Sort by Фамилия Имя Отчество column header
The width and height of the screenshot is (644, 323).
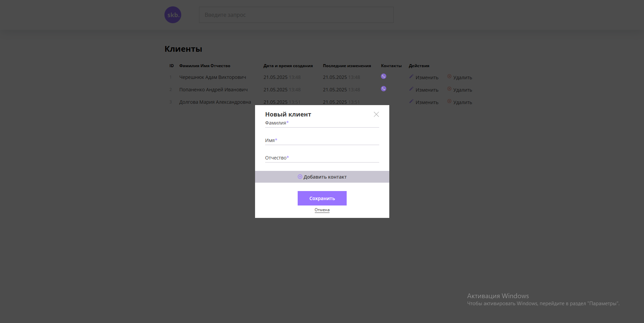tap(205, 66)
